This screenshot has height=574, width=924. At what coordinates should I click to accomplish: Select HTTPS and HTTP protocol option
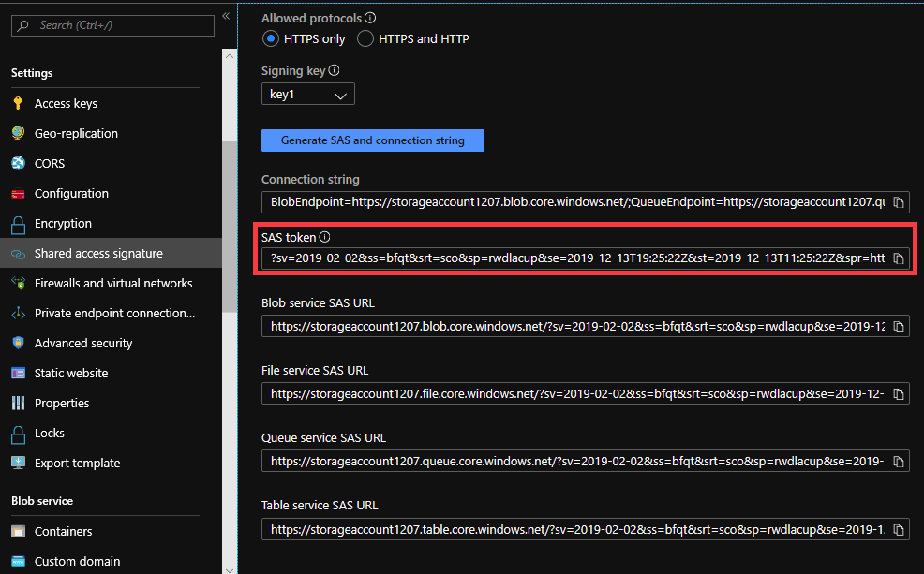click(x=365, y=38)
